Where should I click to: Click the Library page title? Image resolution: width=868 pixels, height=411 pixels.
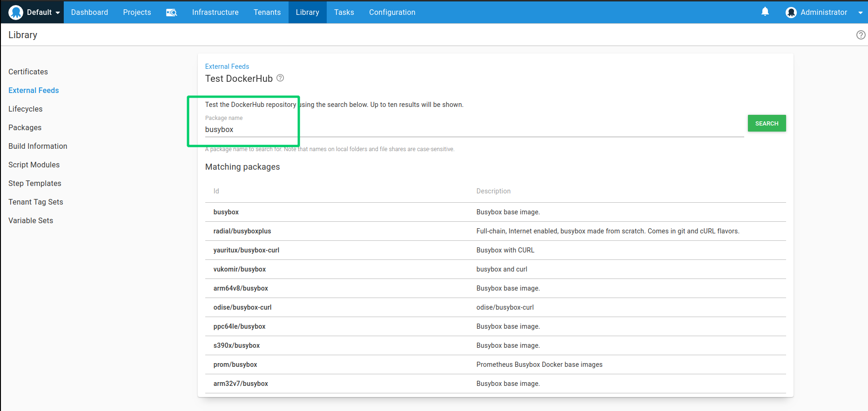pyautogui.click(x=23, y=35)
